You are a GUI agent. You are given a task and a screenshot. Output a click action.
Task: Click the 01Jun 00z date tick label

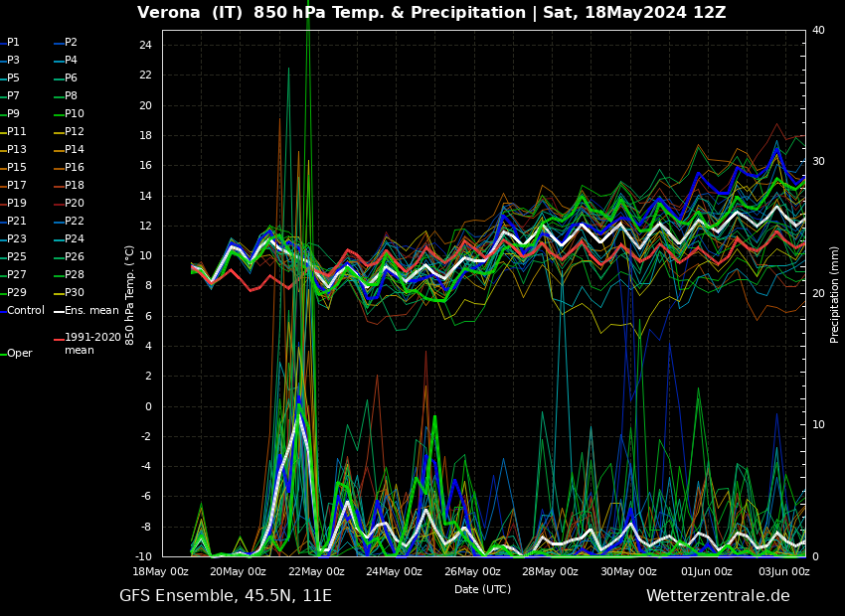[x=707, y=572]
